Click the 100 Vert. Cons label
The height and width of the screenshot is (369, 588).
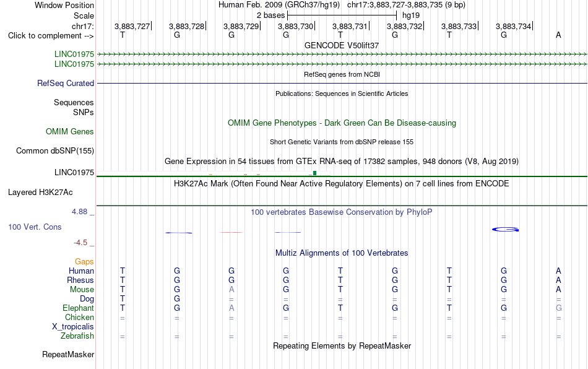pos(35,227)
